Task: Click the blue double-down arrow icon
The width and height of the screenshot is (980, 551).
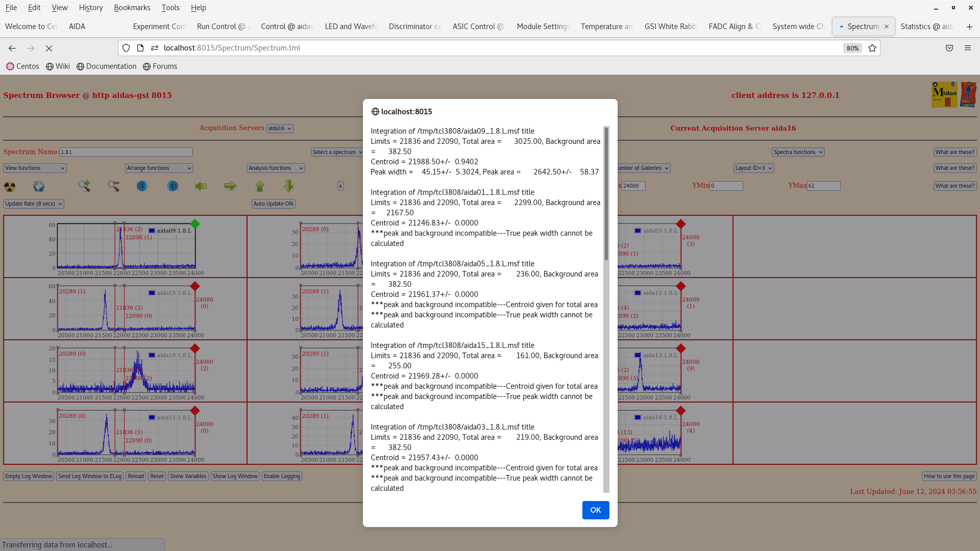Action: tap(142, 186)
